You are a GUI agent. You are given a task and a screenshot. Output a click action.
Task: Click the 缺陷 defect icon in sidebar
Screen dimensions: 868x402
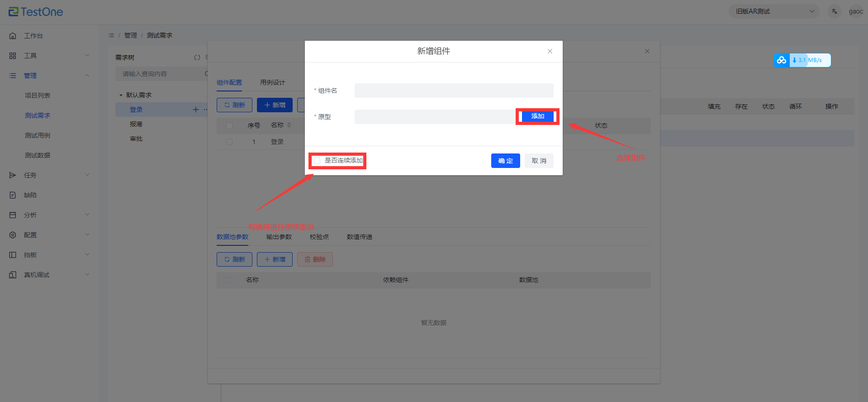(13, 195)
